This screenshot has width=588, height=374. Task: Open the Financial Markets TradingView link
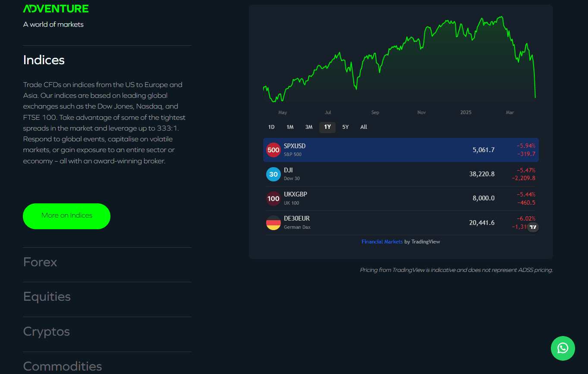click(x=382, y=241)
